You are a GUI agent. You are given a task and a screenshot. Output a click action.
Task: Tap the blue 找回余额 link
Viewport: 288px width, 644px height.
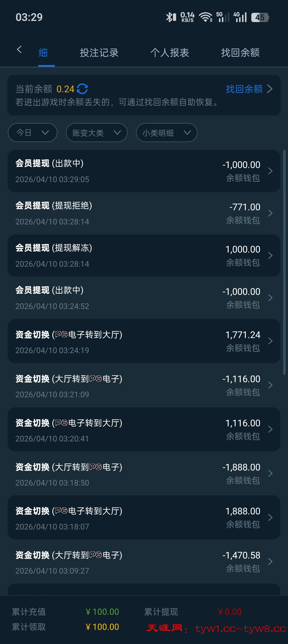coord(244,89)
